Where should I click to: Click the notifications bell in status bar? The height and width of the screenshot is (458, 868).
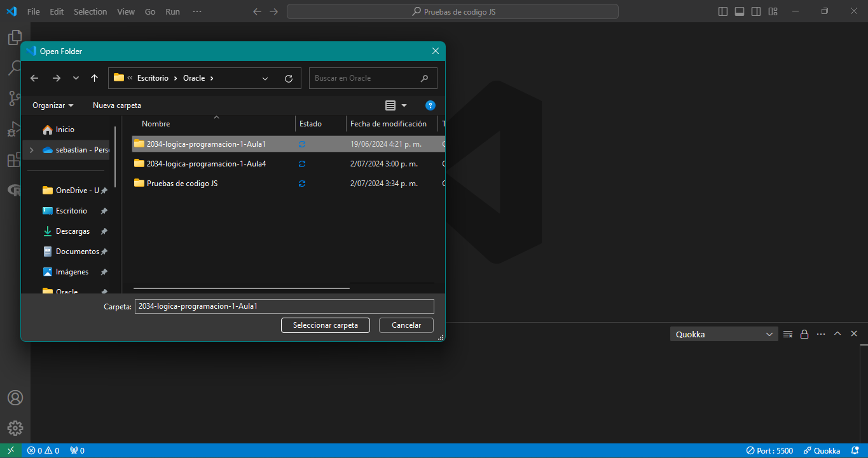855,450
